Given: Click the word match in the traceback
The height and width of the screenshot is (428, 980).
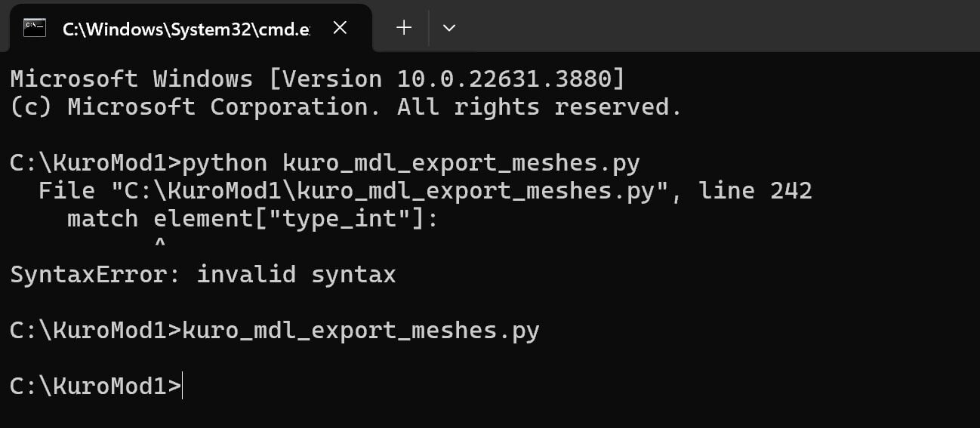Looking at the screenshot, I should coord(103,220).
